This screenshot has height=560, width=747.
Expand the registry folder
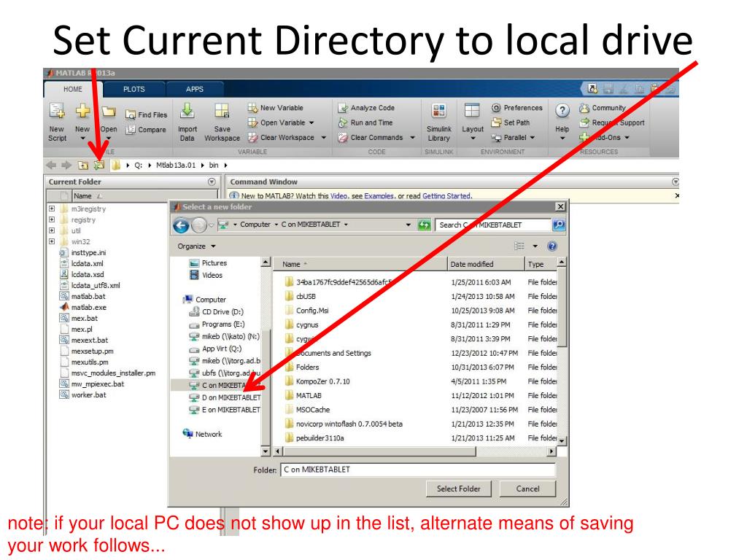click(52, 219)
